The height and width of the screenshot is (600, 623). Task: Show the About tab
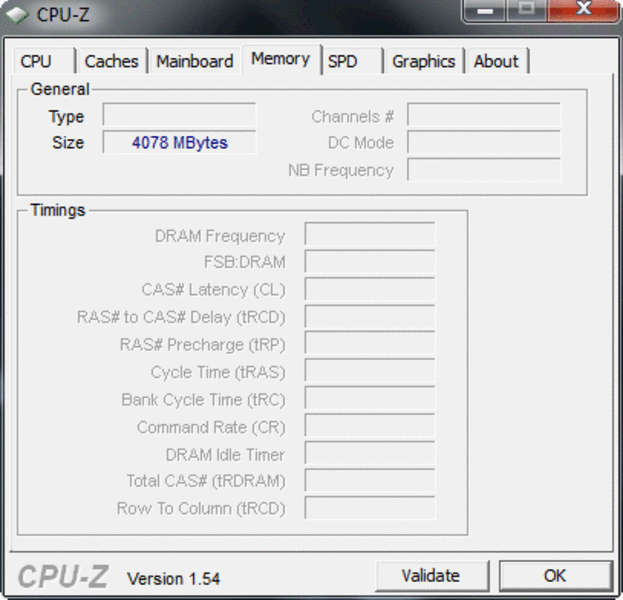pyautogui.click(x=497, y=61)
